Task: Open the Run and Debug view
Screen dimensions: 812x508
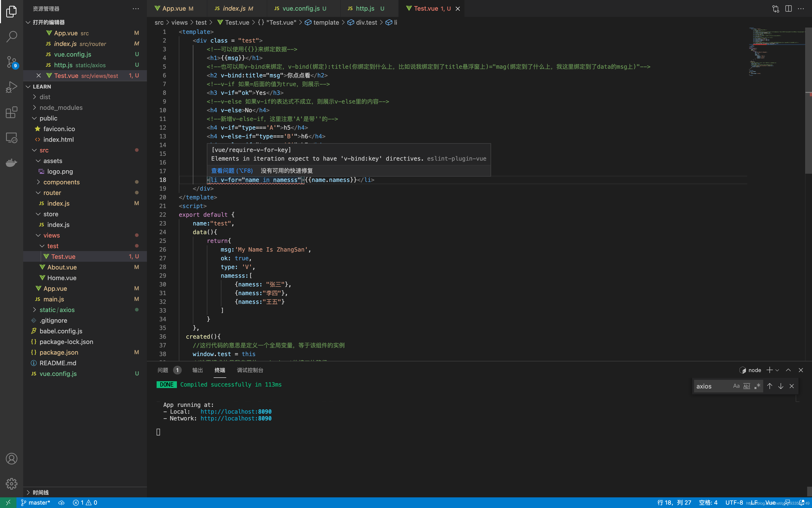Action: [11, 87]
